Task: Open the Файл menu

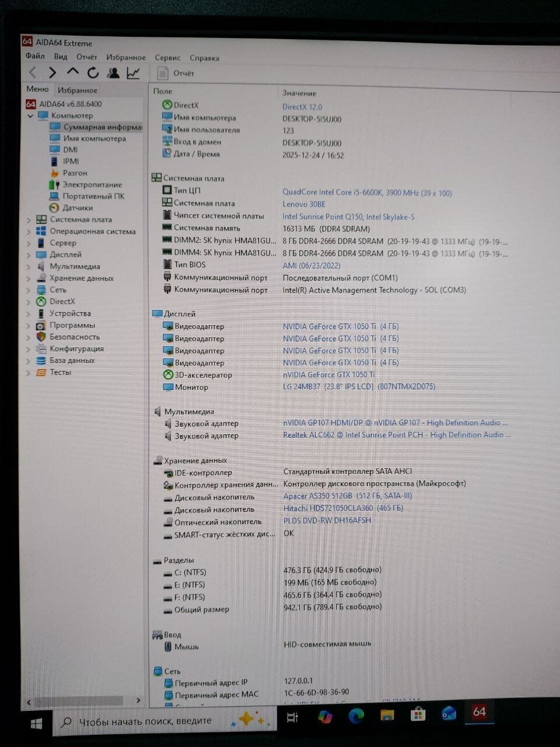Action: click(x=35, y=57)
